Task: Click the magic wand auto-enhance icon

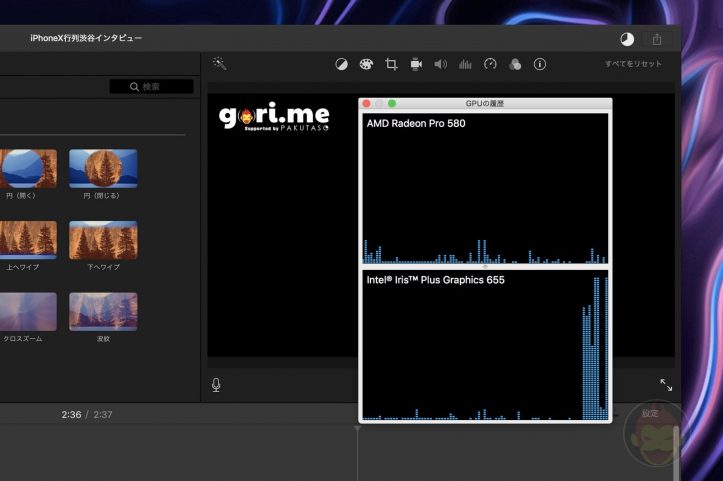Action: (219, 63)
